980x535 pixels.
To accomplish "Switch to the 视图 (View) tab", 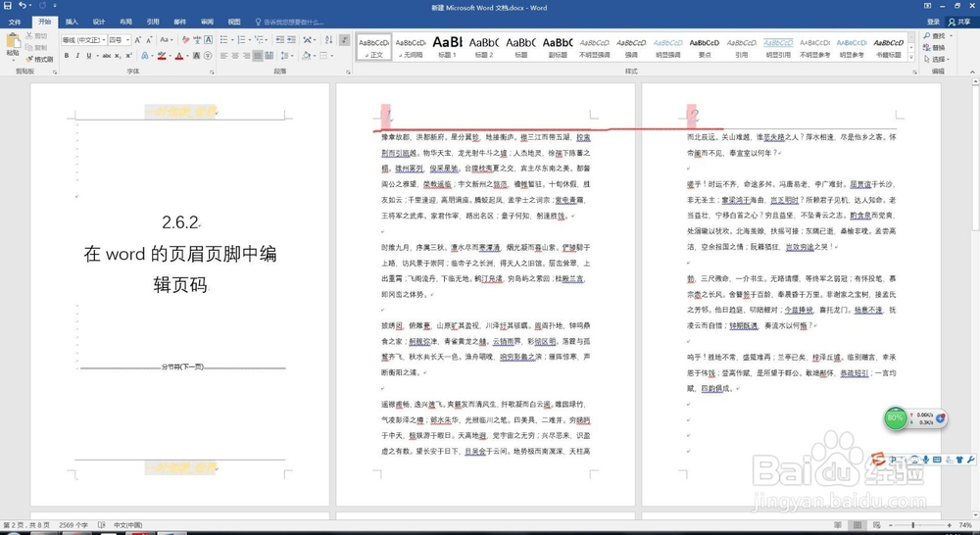I will (234, 22).
